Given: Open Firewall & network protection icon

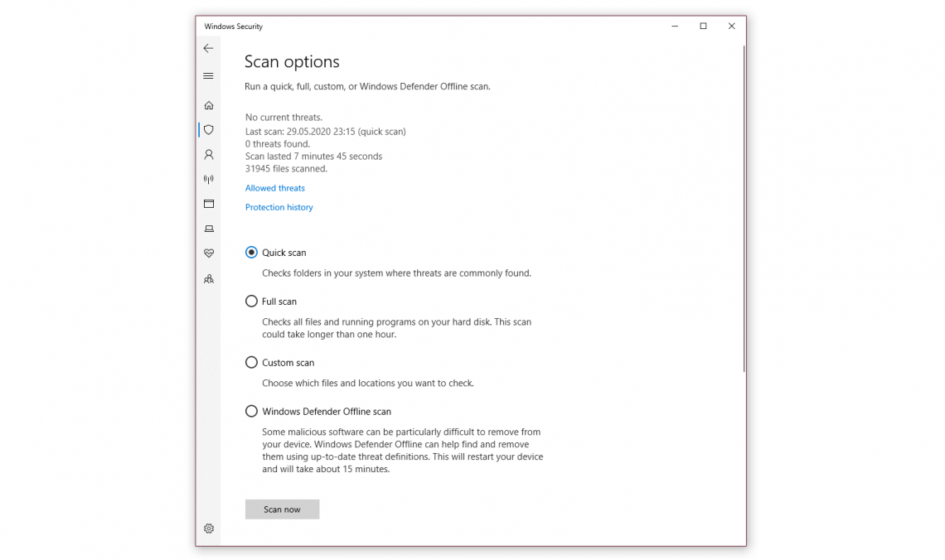Looking at the screenshot, I should pos(208,179).
